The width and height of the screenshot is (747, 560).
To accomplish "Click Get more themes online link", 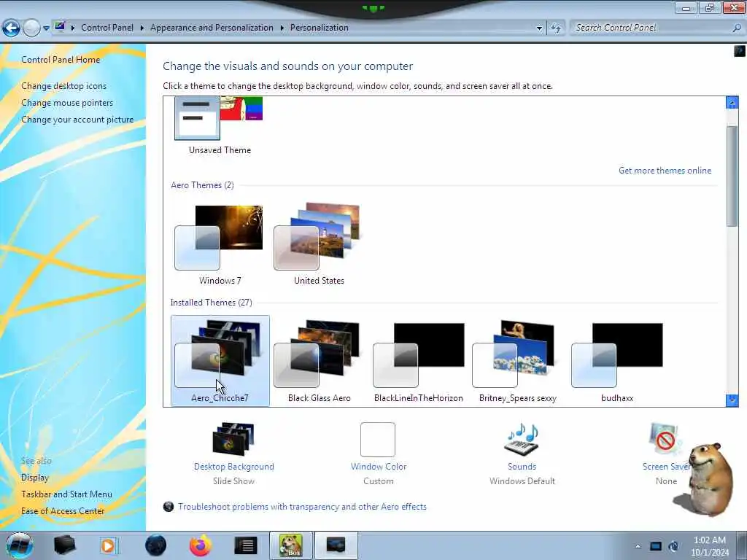I will (x=665, y=171).
